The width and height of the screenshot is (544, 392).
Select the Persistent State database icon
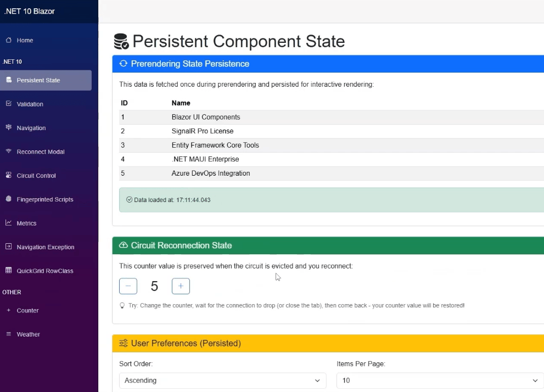8,80
